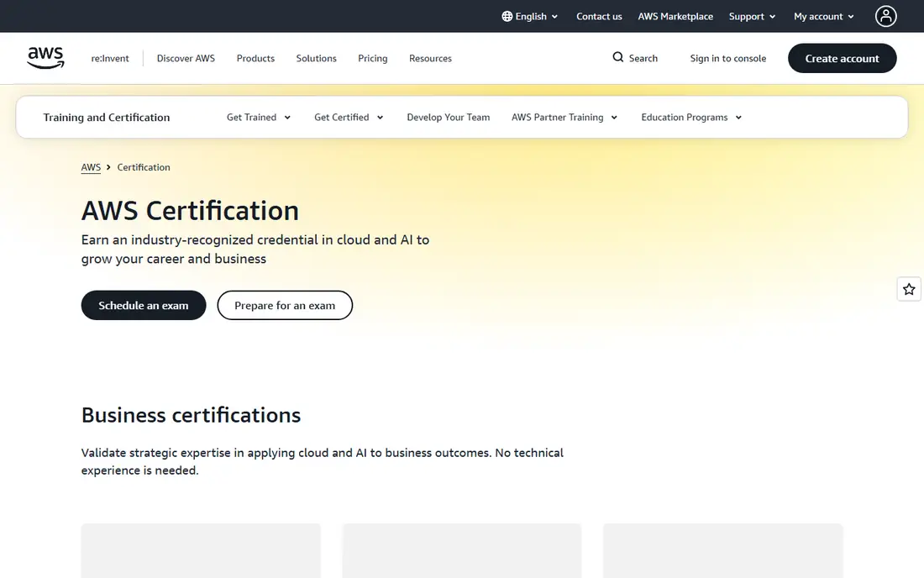The width and height of the screenshot is (924, 578).
Task: Expand the Education Programs dropdown
Action: tap(691, 118)
